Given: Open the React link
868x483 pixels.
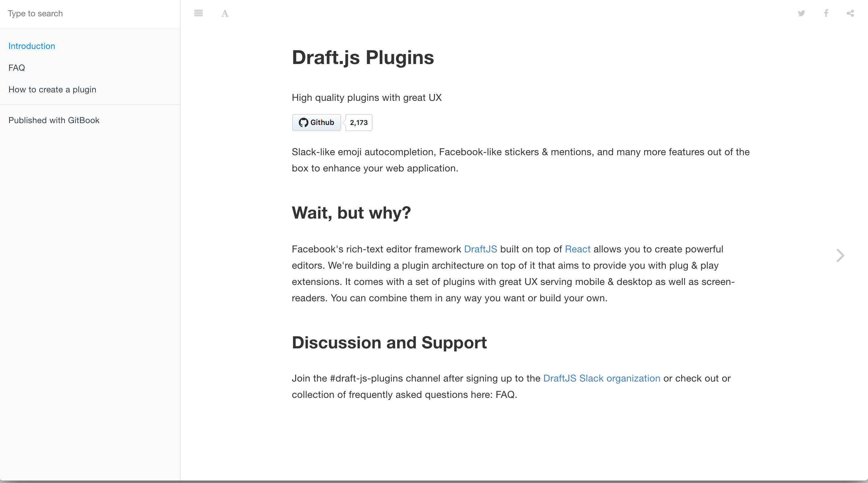Looking at the screenshot, I should [x=577, y=249].
